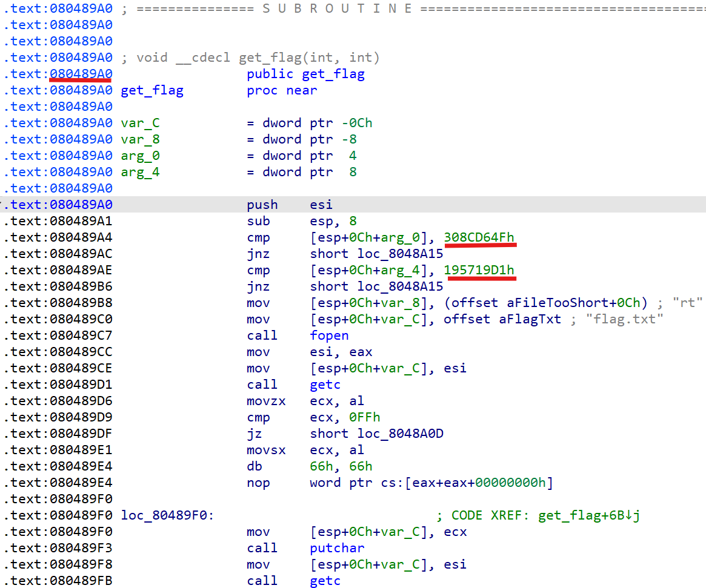Click the putchar function name
The image size is (706, 588).
pyautogui.click(x=337, y=548)
